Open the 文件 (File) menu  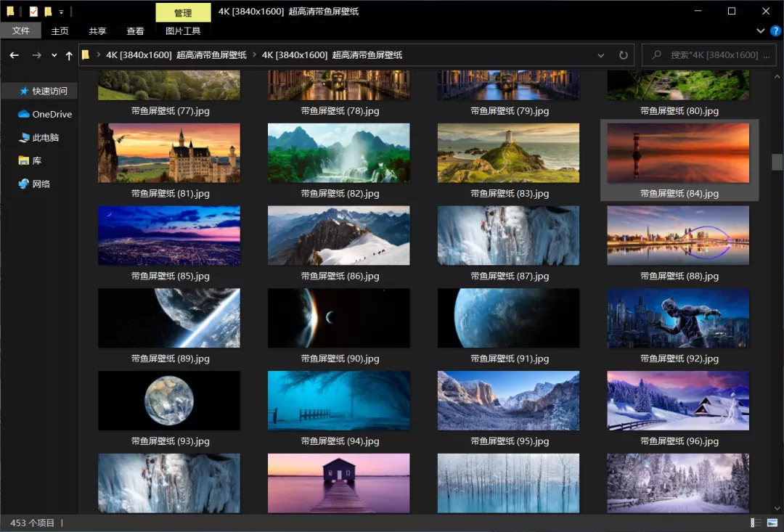point(21,31)
